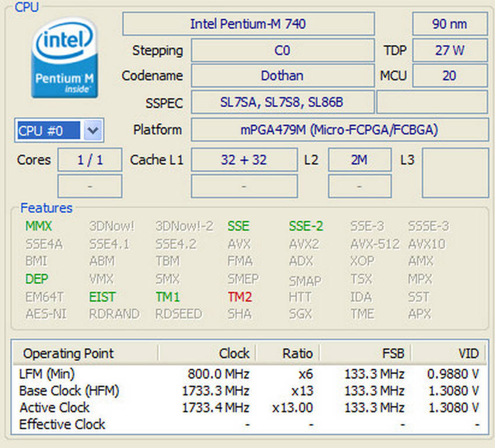
Task: Click the red TM2 feature indicator
Action: point(240,297)
